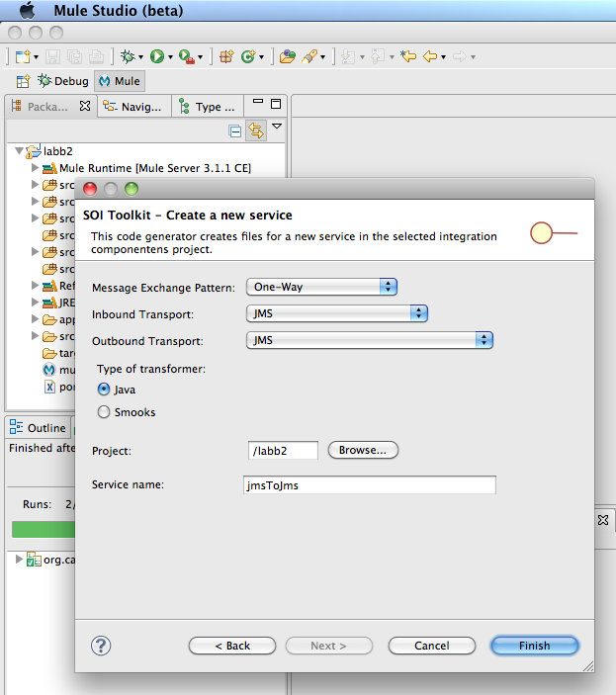This screenshot has height=695, width=616.
Task: Click the mule config file icon
Action: pyautogui.click(x=49, y=369)
